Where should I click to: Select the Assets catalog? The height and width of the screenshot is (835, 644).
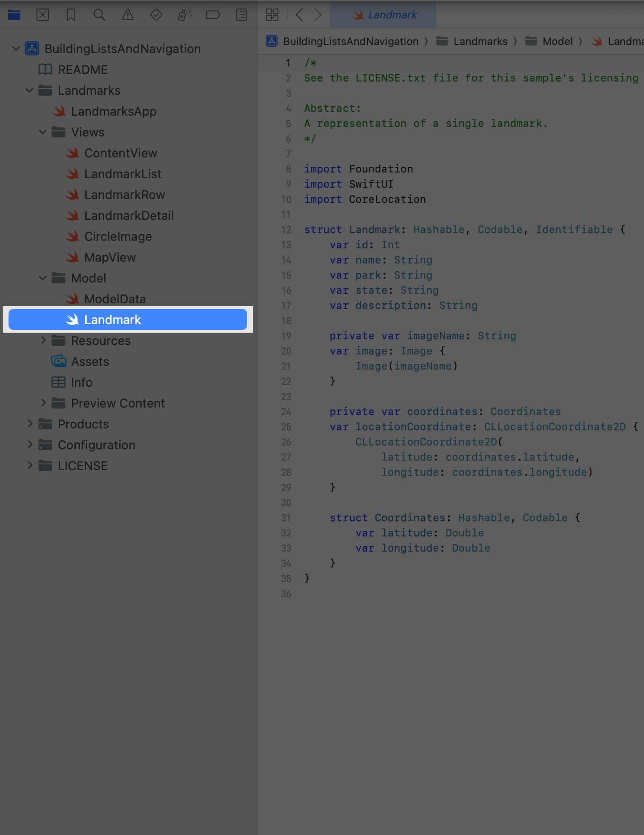(90, 362)
